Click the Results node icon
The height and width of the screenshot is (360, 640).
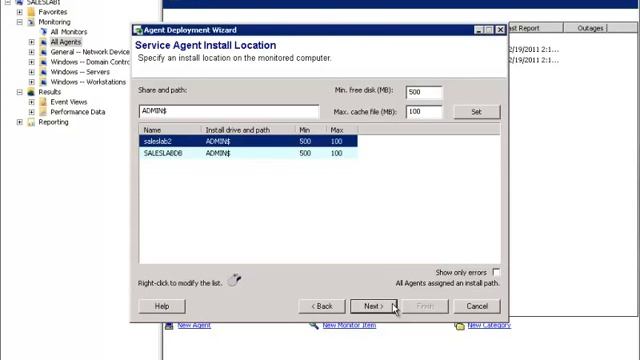click(31, 92)
